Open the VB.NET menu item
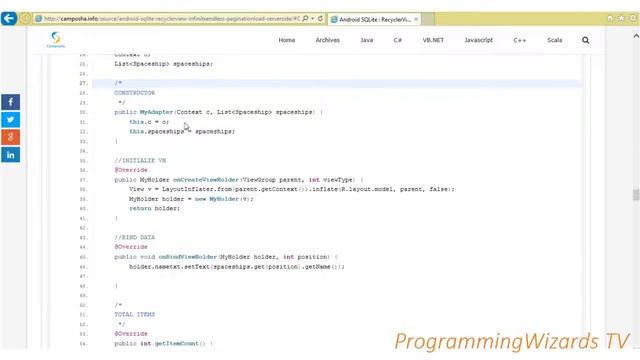 click(x=433, y=40)
